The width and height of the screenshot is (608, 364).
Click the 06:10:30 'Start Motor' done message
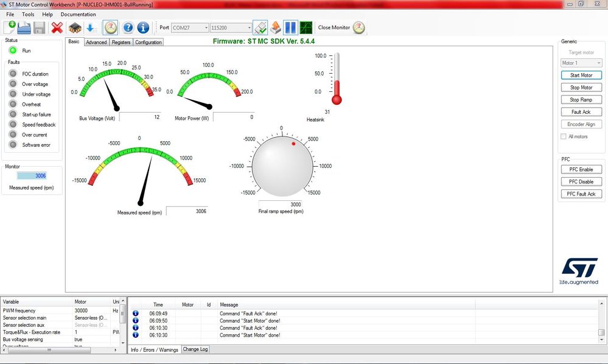[250, 335]
